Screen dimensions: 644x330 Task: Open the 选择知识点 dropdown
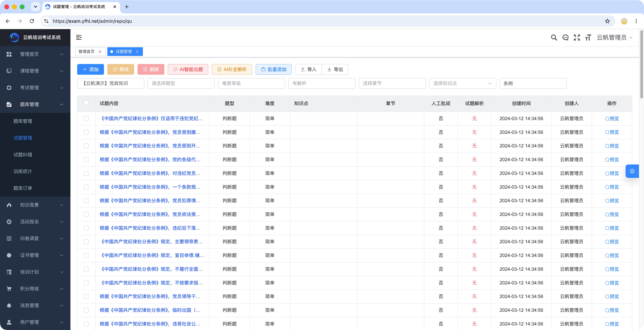click(463, 83)
